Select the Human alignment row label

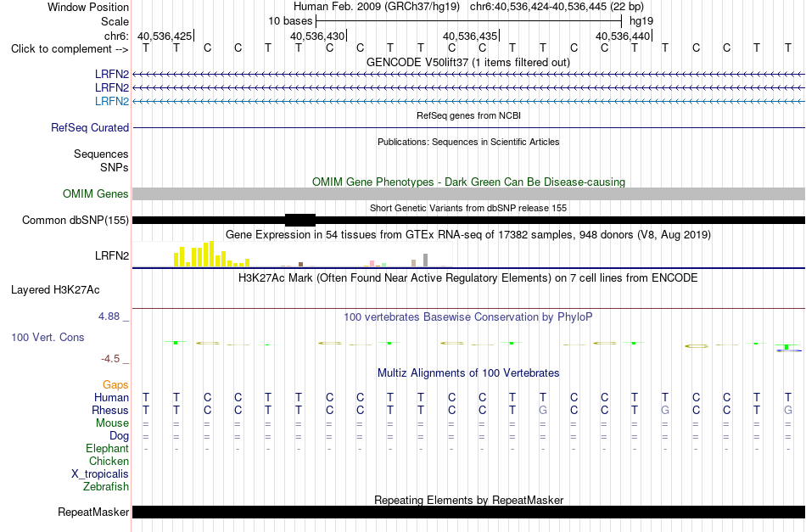tap(111, 397)
